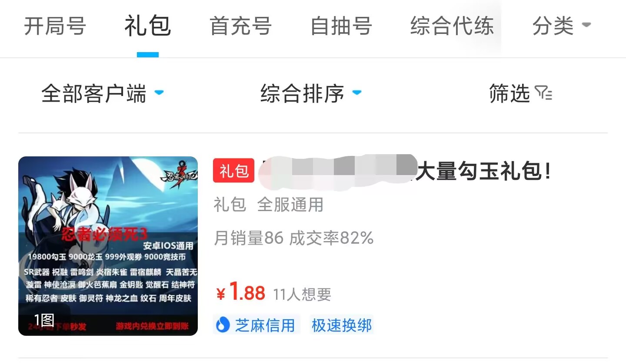
Task: Open the 开局号 tab
Action: coord(55,26)
